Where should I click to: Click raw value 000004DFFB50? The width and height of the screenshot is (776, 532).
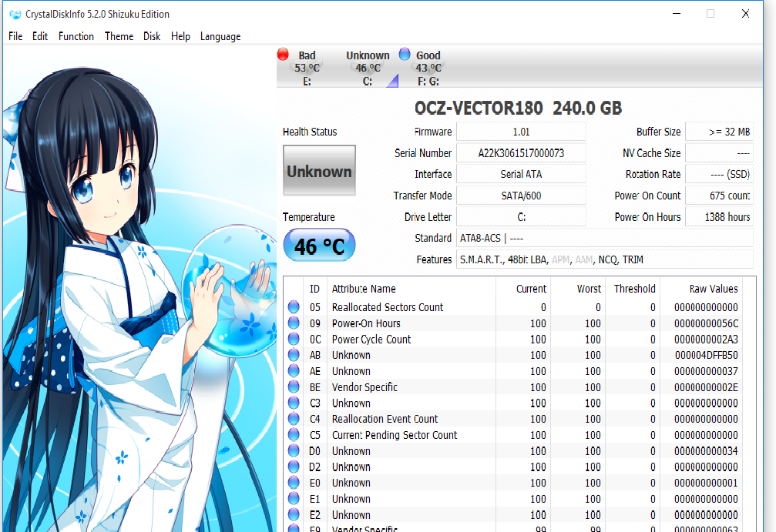pos(706,355)
